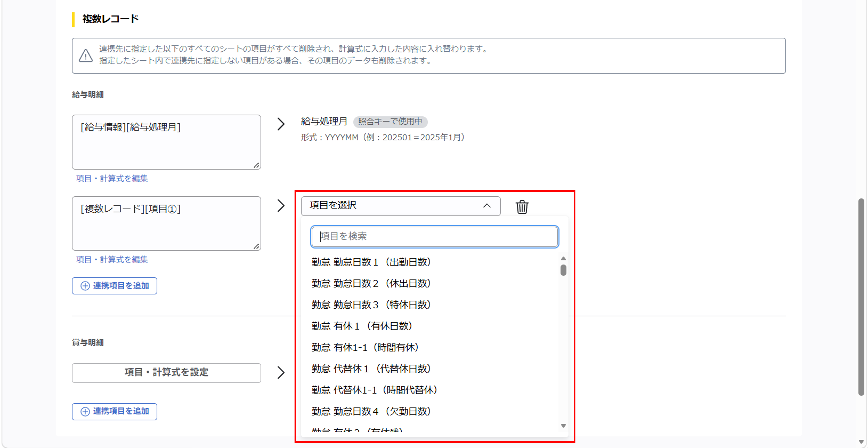This screenshot has width=868, height=448.
Task: Select 勤怠 勤怠日数２（休出日数）
Action: click(371, 283)
